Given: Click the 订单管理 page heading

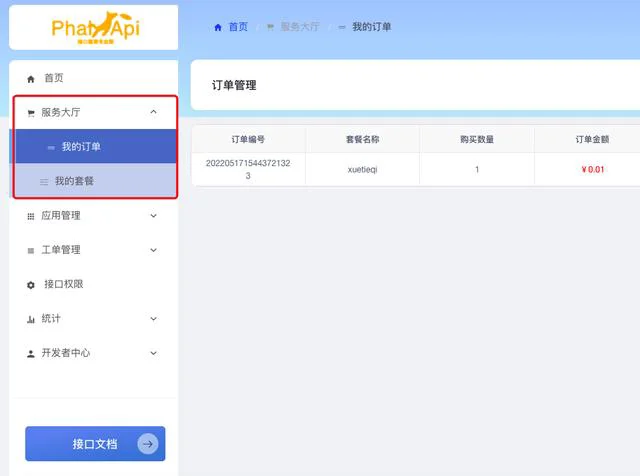Looking at the screenshot, I should click(x=234, y=85).
